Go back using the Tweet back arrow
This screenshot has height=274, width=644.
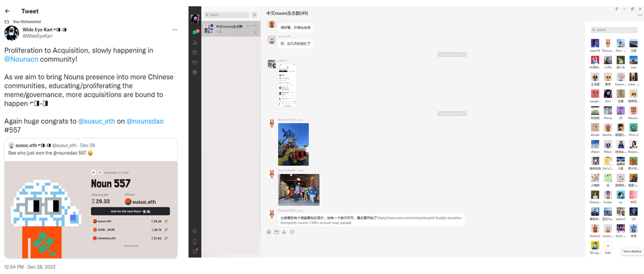[7, 11]
